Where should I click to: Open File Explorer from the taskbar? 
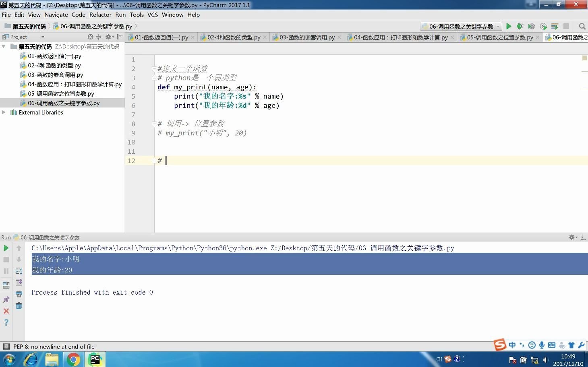[x=52, y=359]
